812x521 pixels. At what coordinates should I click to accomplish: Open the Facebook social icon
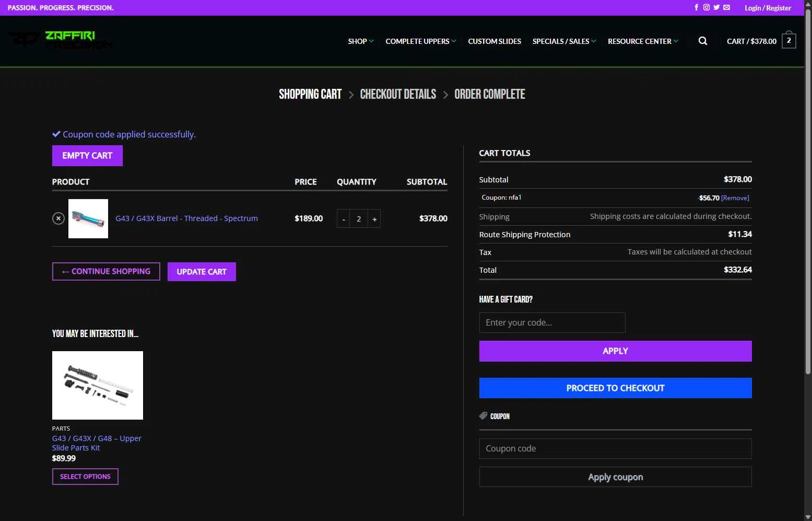click(x=696, y=7)
